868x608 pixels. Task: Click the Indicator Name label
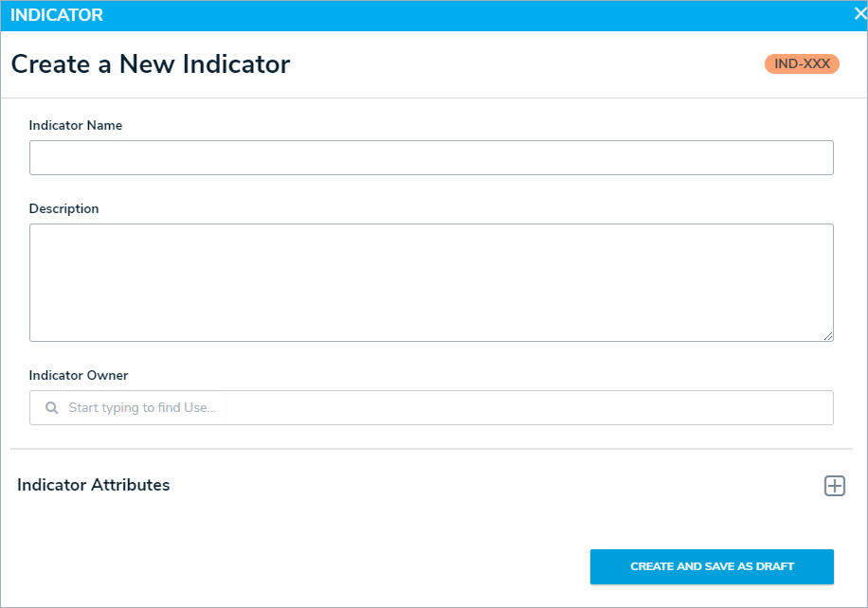point(76,125)
